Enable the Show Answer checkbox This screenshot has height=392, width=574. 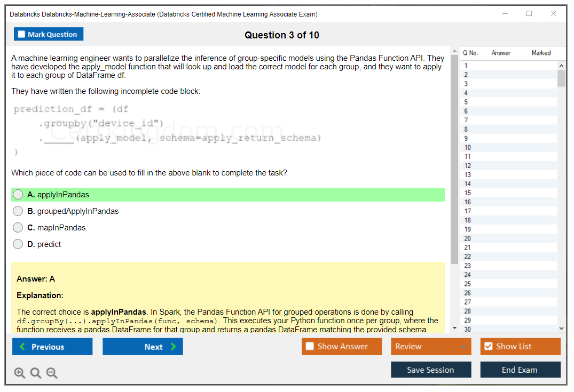(x=309, y=346)
